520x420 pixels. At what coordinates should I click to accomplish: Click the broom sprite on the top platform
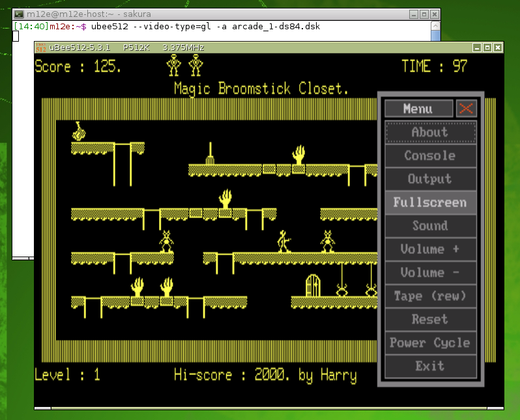coord(210,154)
